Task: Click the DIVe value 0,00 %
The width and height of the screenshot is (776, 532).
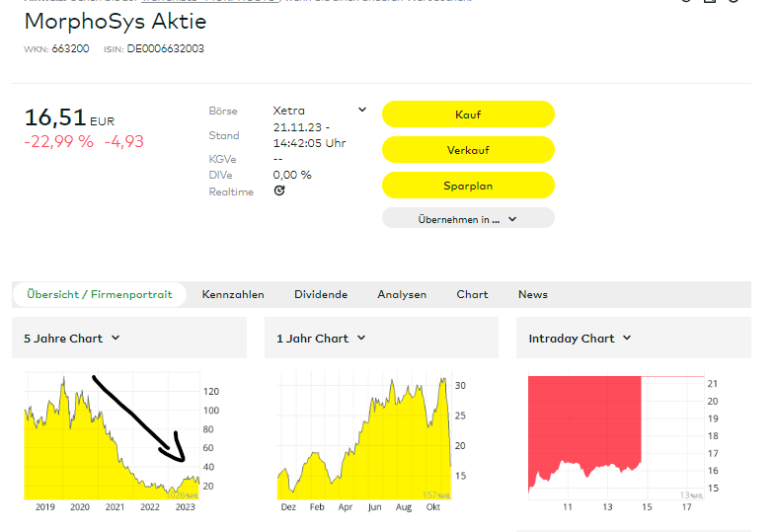Action: coord(292,175)
